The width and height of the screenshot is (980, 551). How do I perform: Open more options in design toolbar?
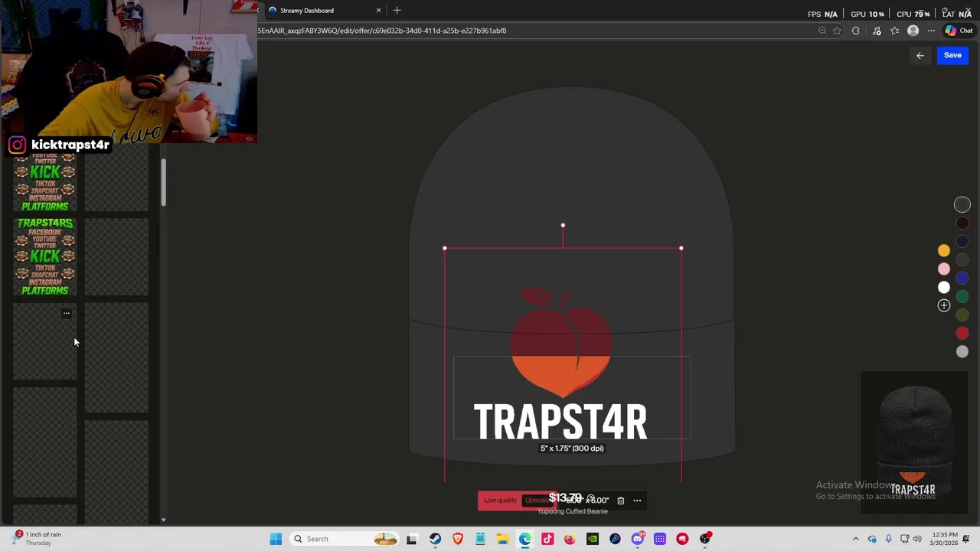pos(637,500)
